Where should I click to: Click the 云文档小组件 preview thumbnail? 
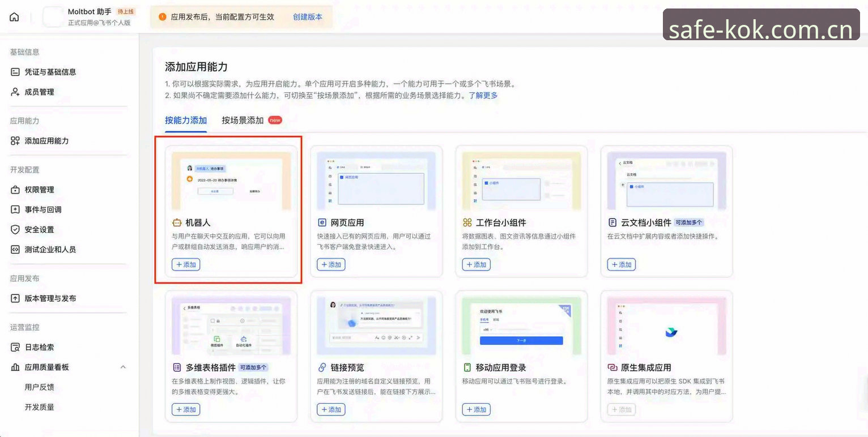tap(666, 181)
